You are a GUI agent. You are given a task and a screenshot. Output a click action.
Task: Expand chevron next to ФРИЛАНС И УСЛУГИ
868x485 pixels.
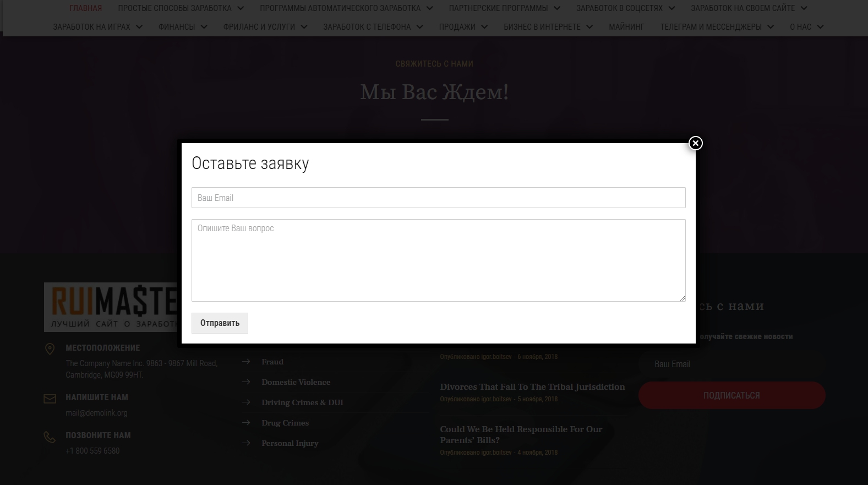point(304,26)
